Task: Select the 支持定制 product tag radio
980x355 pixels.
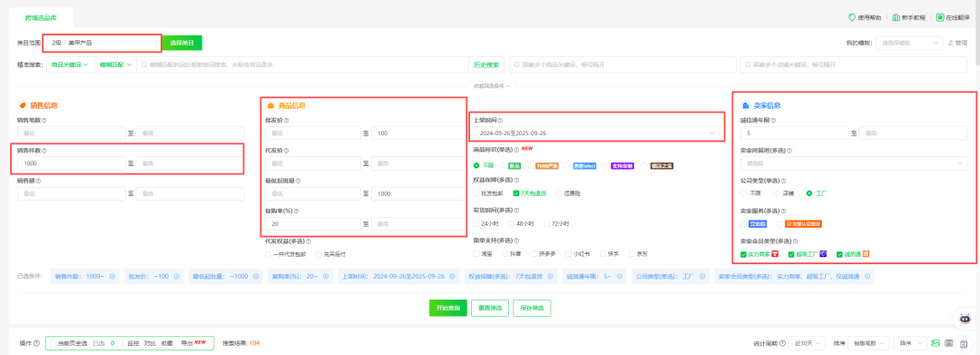Action: click(604, 165)
